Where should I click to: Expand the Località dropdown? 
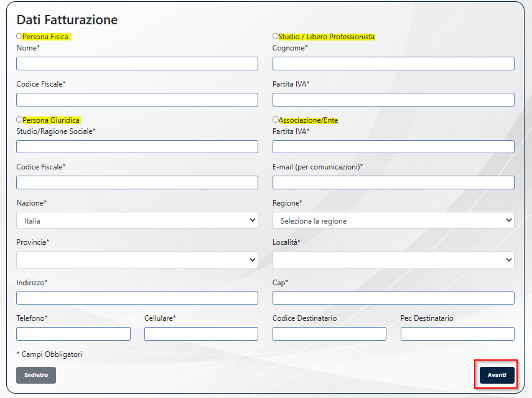coord(393,260)
